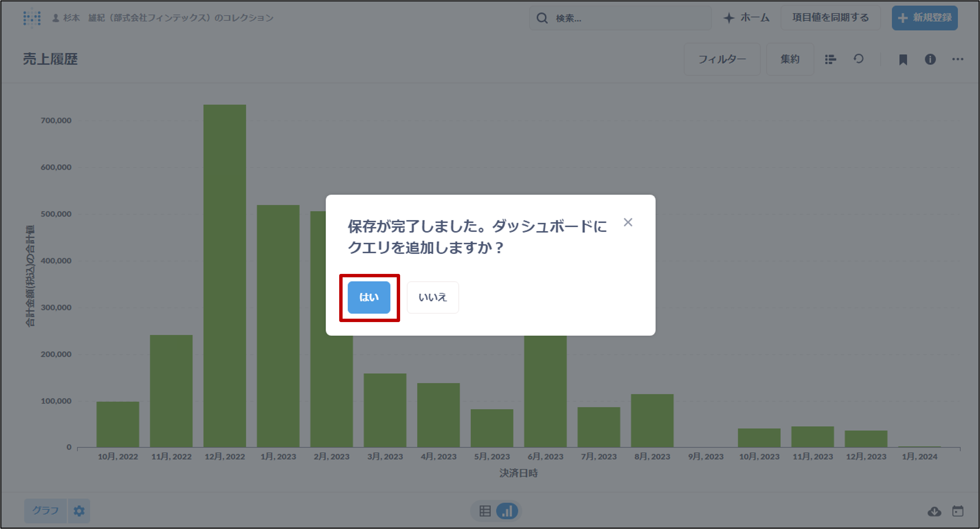Screen dimensions: 980x529
Task: Click 項目値を同期する button
Action: [x=830, y=18]
